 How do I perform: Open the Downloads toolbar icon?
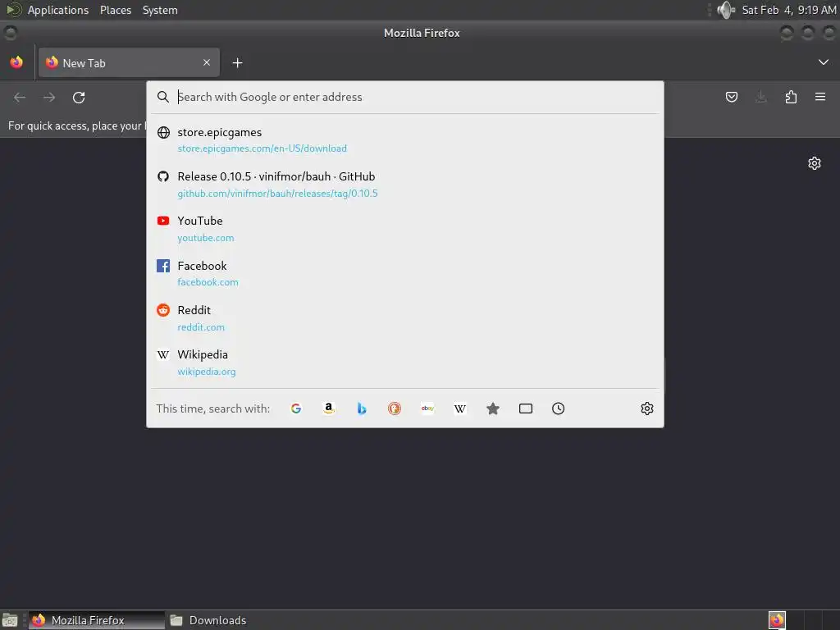pyautogui.click(x=760, y=97)
